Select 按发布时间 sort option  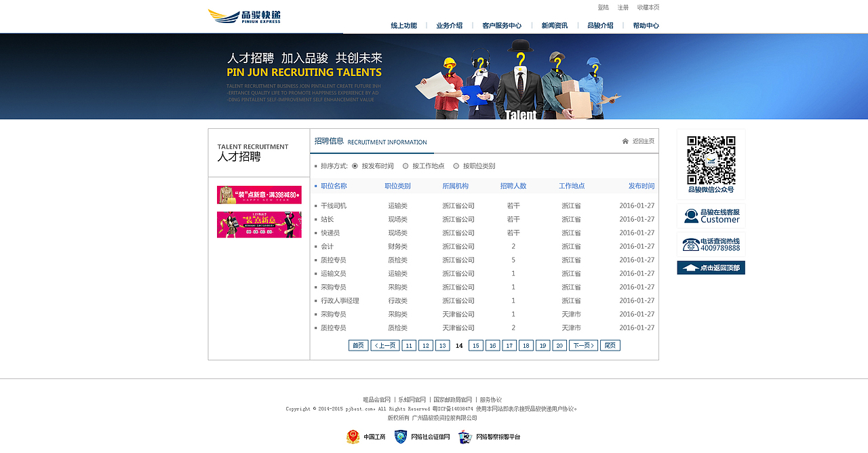point(355,165)
